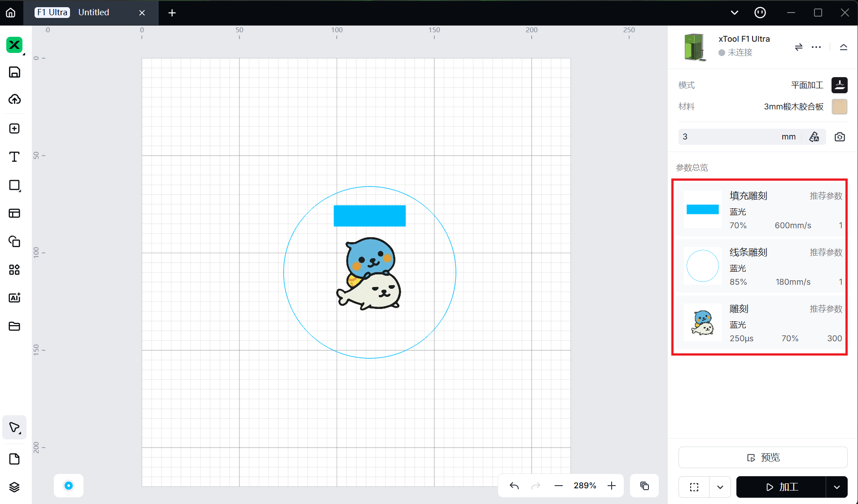Click the blue target locator button
The height and width of the screenshot is (504, 858).
tap(69, 486)
